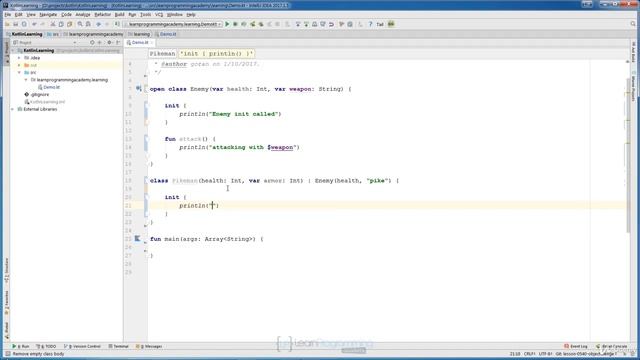Open the Navigate menu
The height and width of the screenshot is (360, 640).
pos(48,14)
